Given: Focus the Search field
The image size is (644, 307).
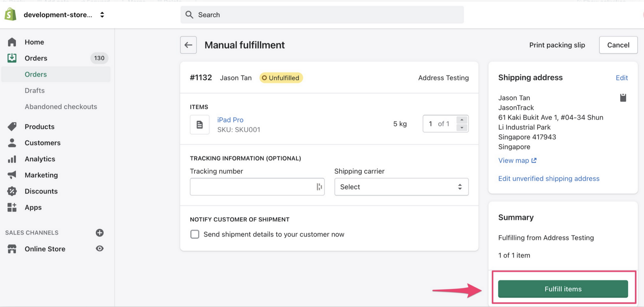Looking at the screenshot, I should click(322, 15).
